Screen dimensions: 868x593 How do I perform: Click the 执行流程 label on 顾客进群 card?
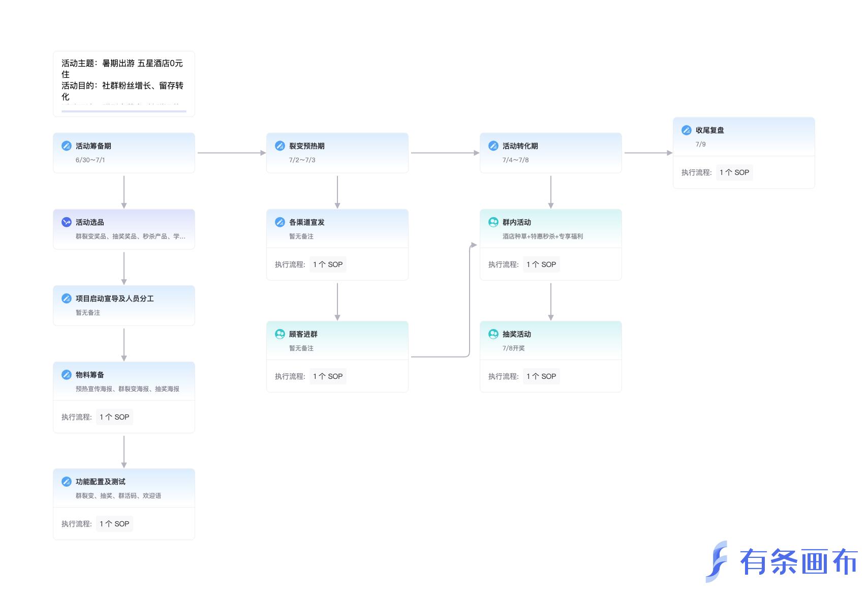click(x=290, y=376)
